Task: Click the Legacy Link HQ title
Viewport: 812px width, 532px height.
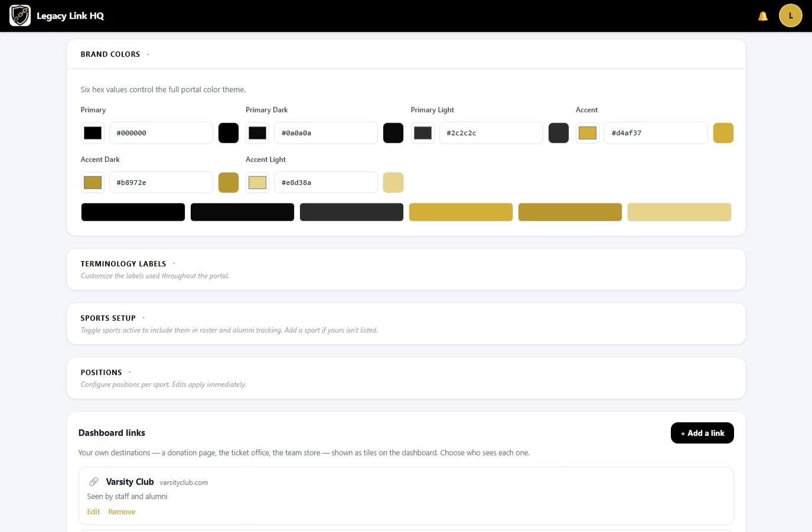Action: pyautogui.click(x=70, y=16)
